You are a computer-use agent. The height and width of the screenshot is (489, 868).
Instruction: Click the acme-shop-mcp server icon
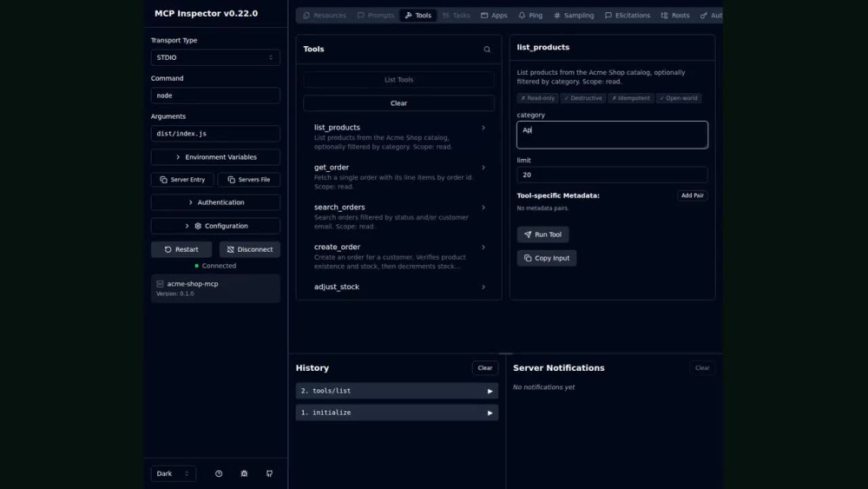tap(160, 283)
